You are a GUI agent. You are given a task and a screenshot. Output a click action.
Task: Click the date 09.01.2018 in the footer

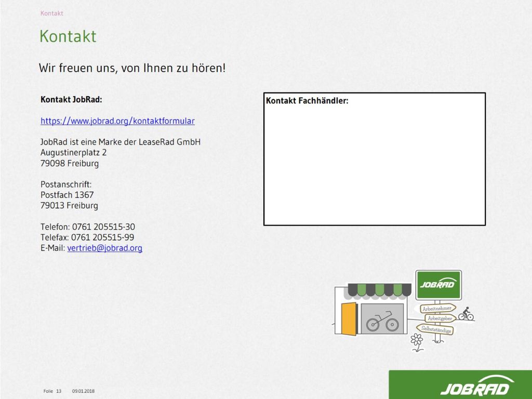tap(83, 391)
